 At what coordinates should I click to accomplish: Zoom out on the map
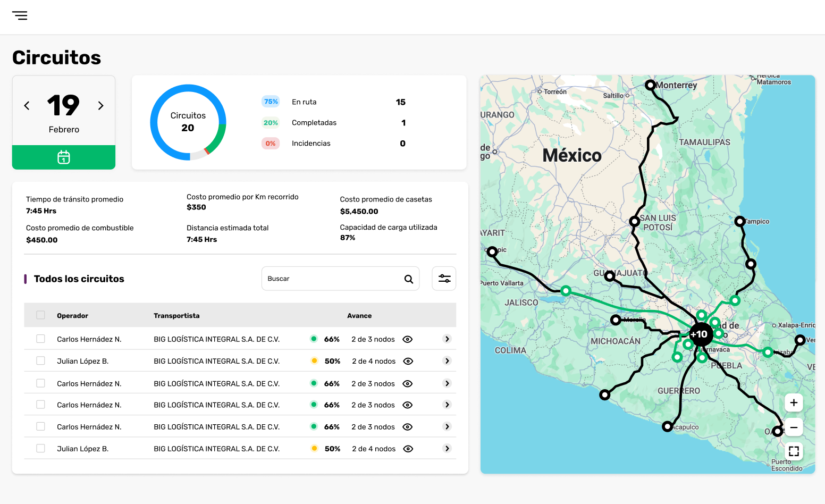pos(794,427)
